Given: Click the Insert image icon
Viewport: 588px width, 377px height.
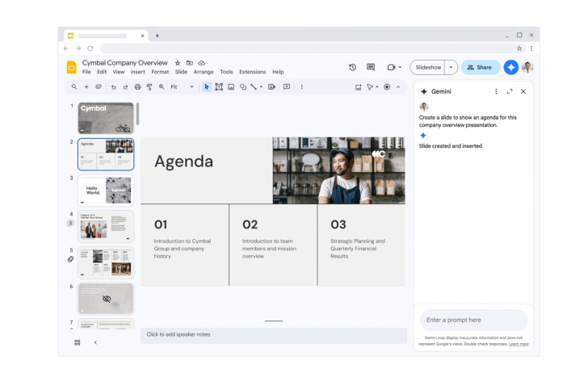Looking at the screenshot, I should [231, 87].
